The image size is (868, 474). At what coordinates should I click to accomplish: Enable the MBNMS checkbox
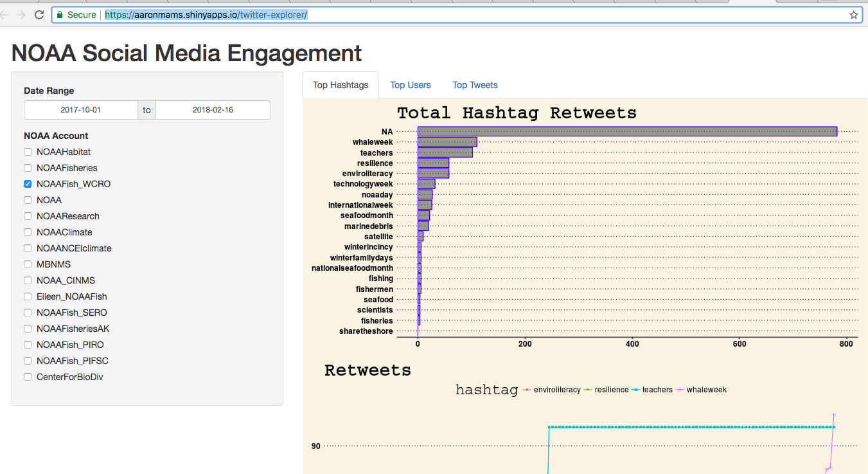28,264
